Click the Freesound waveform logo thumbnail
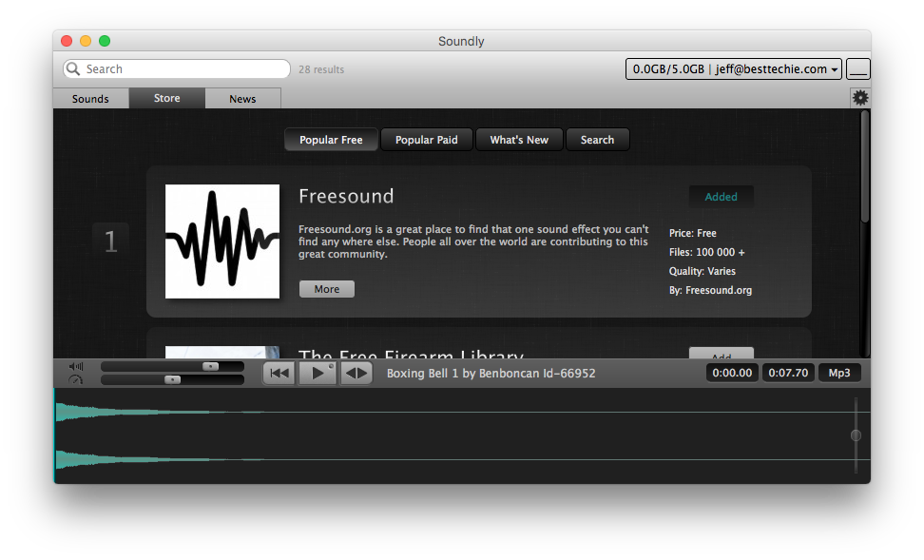 pos(222,241)
